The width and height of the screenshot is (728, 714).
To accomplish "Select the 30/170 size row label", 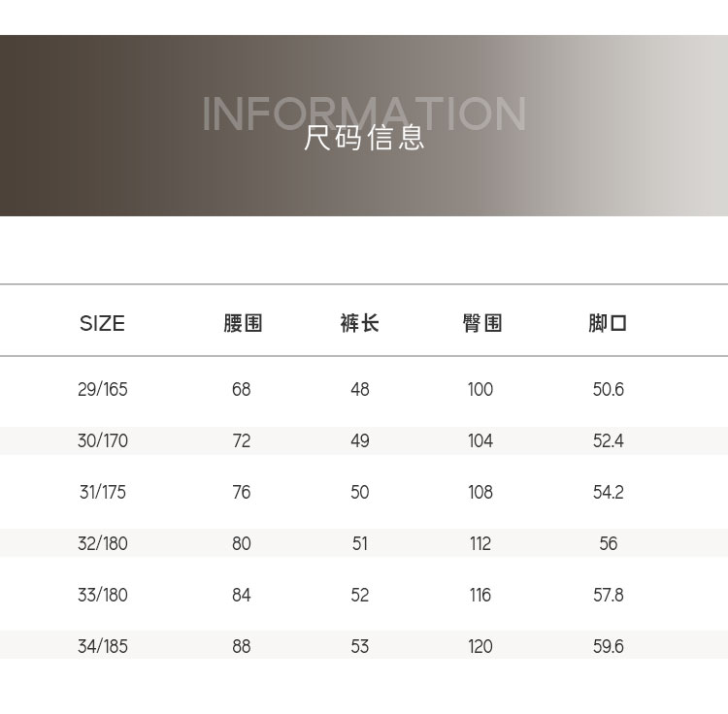I will (102, 441).
